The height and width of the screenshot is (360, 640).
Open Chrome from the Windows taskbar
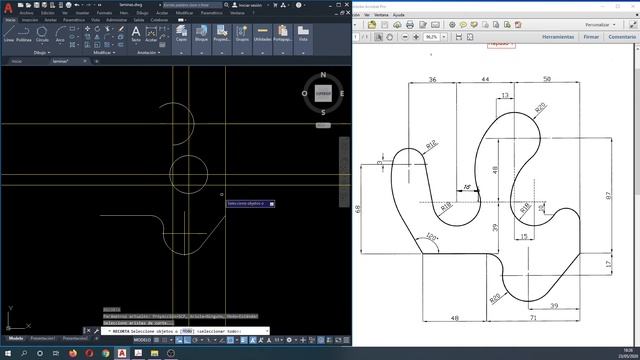(x=106, y=353)
